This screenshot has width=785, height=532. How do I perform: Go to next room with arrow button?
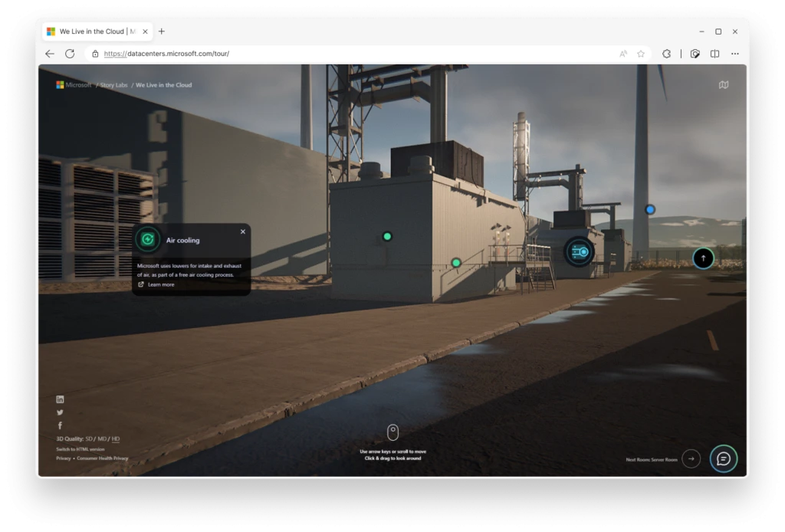pos(691,458)
